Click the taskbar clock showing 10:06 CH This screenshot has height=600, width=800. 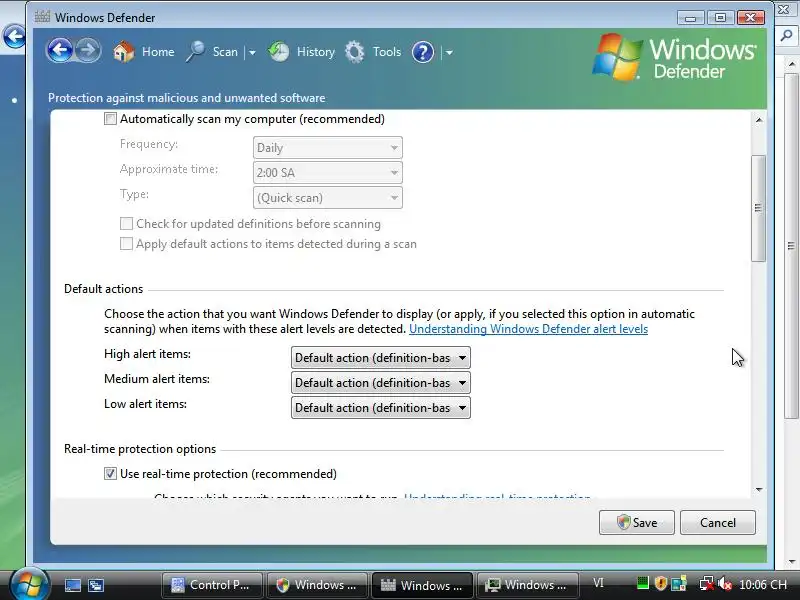pos(763,585)
